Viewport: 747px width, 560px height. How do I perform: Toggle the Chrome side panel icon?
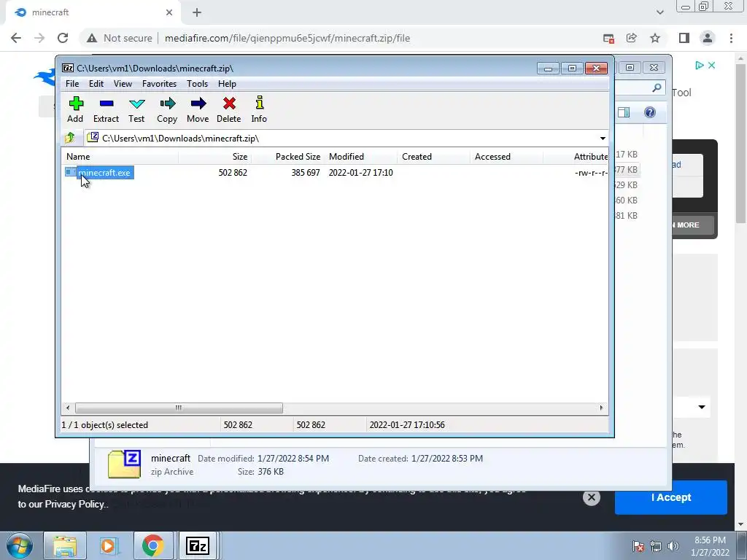click(684, 38)
